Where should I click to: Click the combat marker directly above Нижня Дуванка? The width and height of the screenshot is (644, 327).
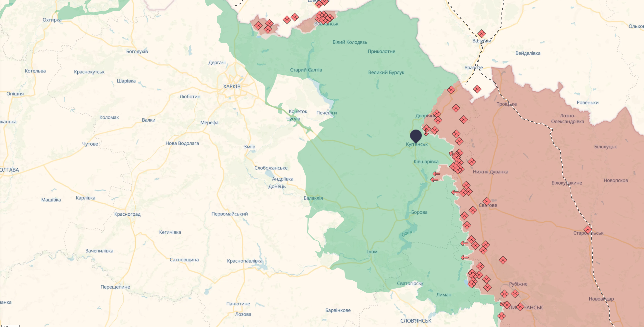tap(472, 162)
